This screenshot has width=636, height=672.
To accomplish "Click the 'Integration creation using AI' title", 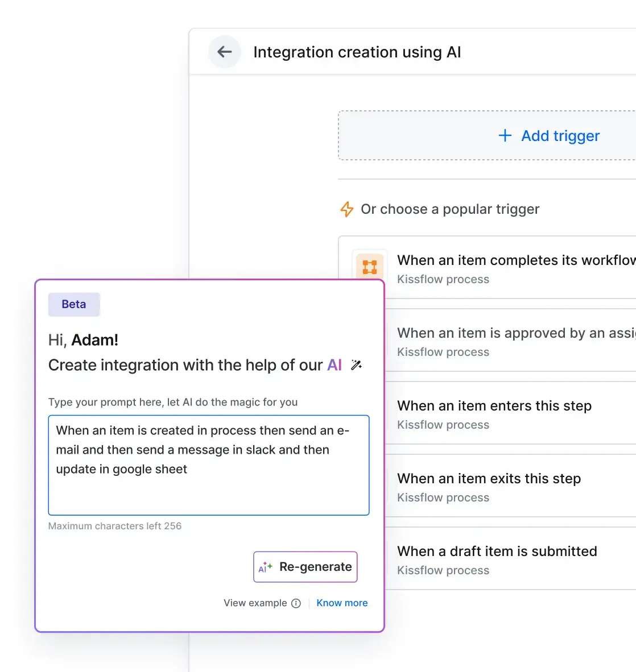I will click(357, 52).
